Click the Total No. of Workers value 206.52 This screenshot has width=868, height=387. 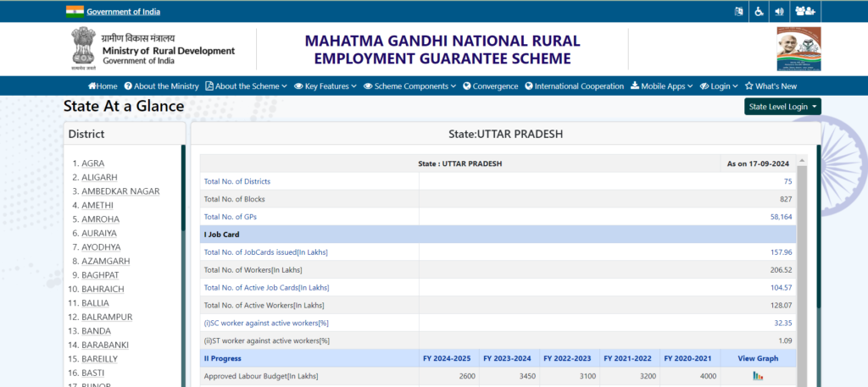pos(782,270)
